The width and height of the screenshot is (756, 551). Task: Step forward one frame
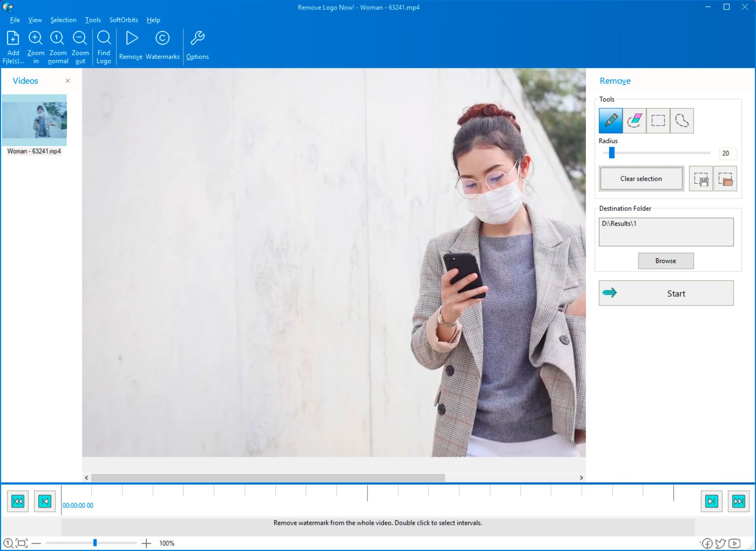(x=711, y=501)
